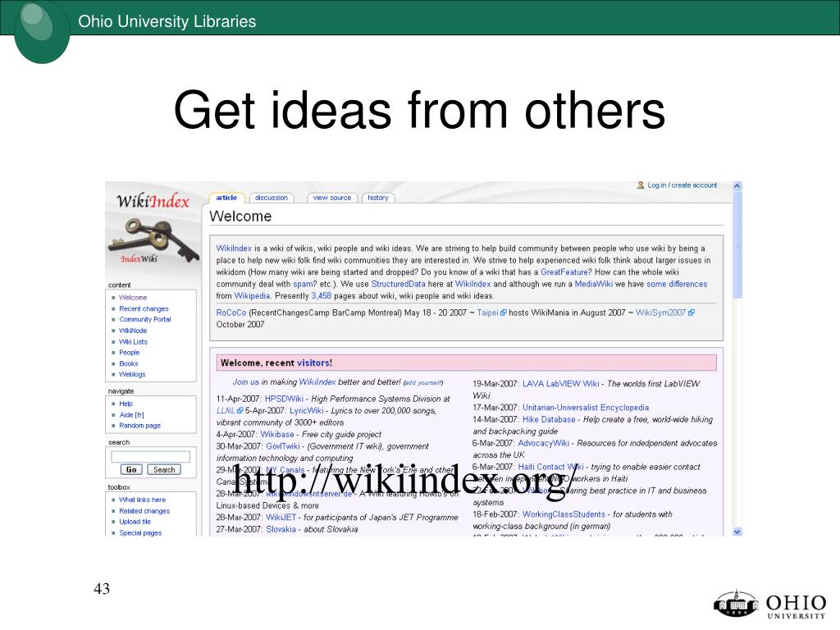
Task: Open What links here
Action: [143, 500]
